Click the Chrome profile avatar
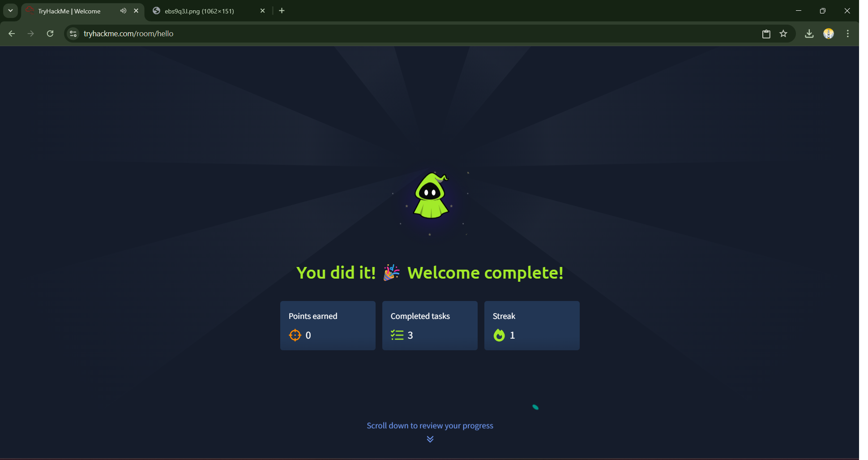The height and width of the screenshot is (460, 868). 829,34
